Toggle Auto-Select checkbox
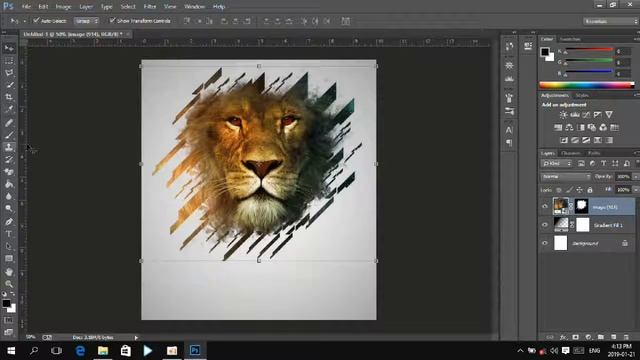 pyautogui.click(x=36, y=20)
